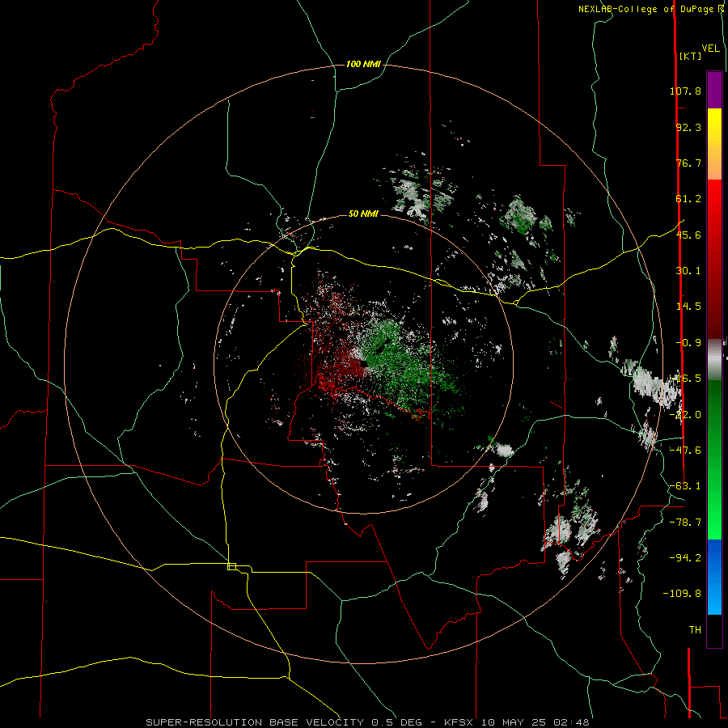Click the 100 NMI range ring label
Viewport: 728px width, 728px height.
pyautogui.click(x=363, y=64)
